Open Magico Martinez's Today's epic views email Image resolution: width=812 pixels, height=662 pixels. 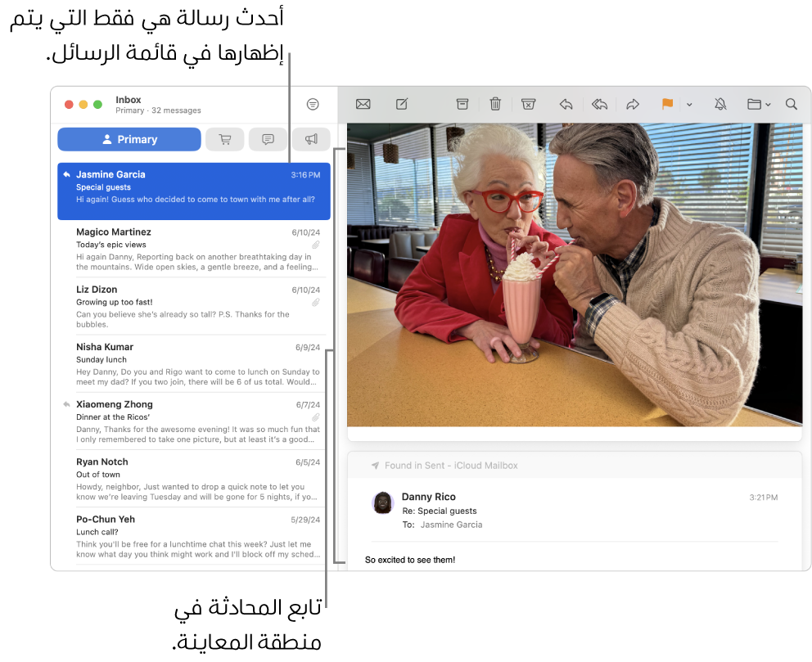[194, 249]
